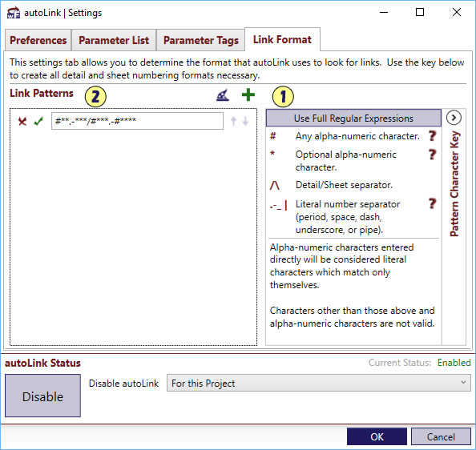
Task: Cancel the settings dialog
Action: click(441, 436)
